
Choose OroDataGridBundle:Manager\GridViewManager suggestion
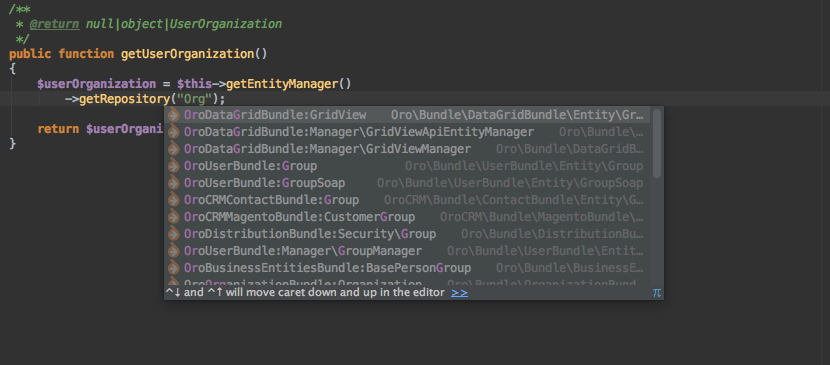click(407, 149)
